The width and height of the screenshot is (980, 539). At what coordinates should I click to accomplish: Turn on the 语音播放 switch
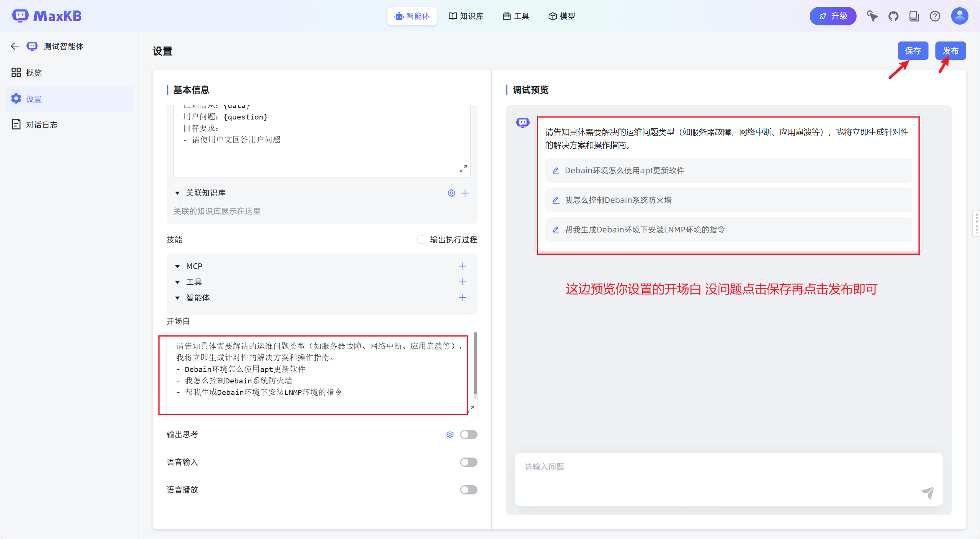468,490
